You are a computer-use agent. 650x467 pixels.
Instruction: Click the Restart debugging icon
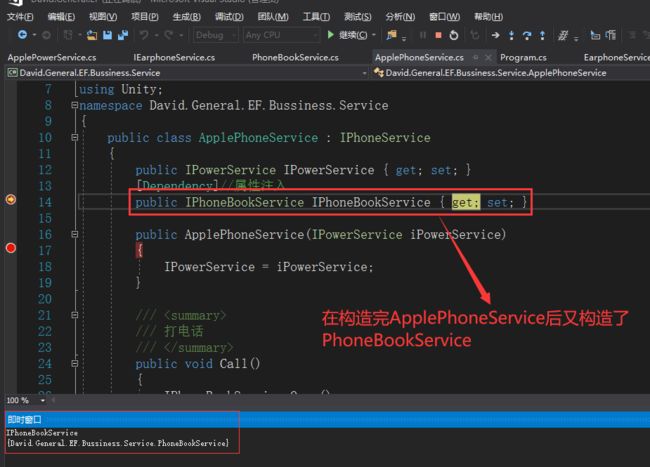[x=454, y=35]
